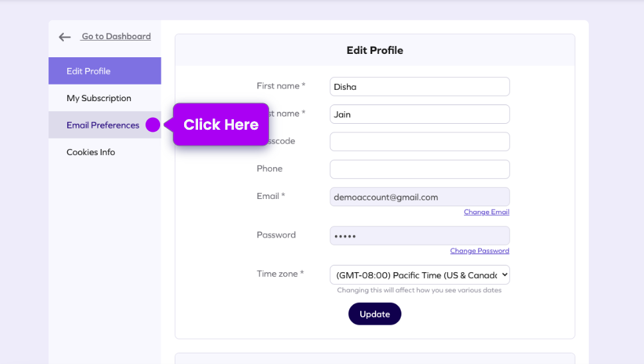This screenshot has height=364, width=644.
Task: Click the Click Here tooltip
Action: [221, 124]
